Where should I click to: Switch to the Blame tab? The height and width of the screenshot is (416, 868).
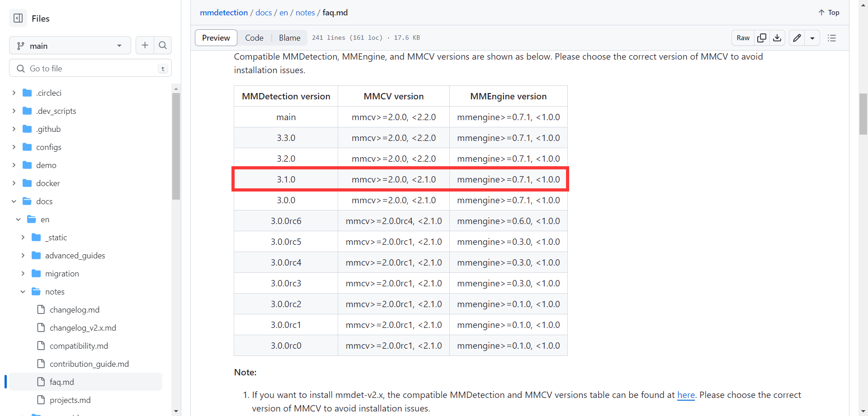289,38
